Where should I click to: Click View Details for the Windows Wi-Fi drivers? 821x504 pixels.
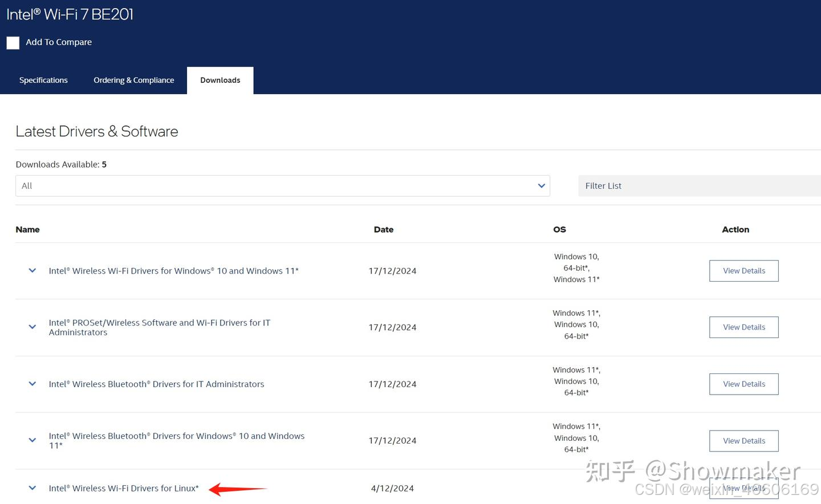click(x=743, y=270)
